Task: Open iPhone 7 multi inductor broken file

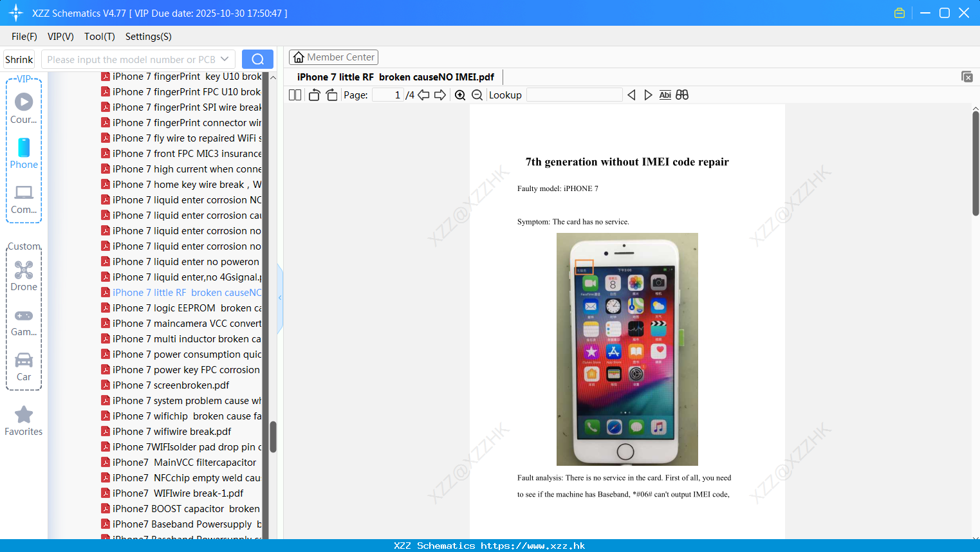Action: (181, 339)
